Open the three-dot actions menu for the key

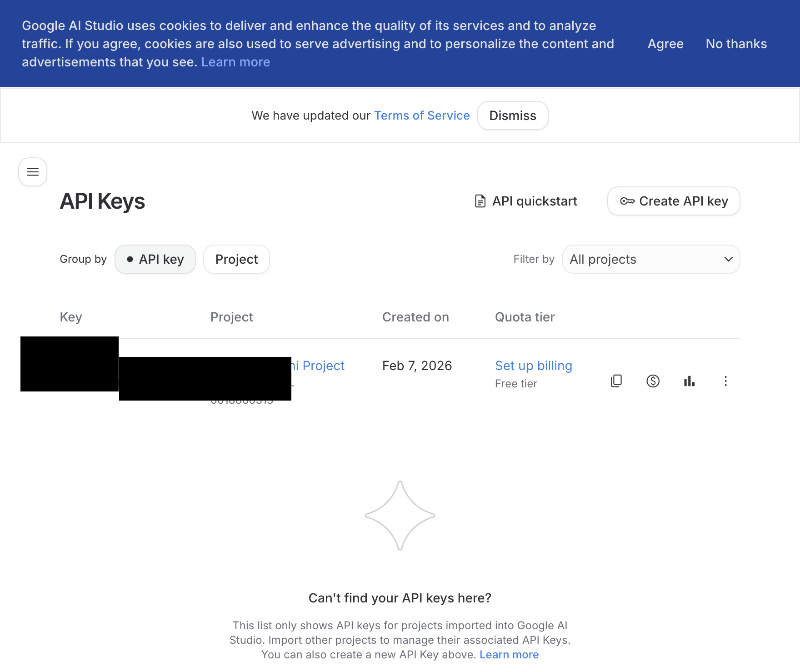[725, 381]
